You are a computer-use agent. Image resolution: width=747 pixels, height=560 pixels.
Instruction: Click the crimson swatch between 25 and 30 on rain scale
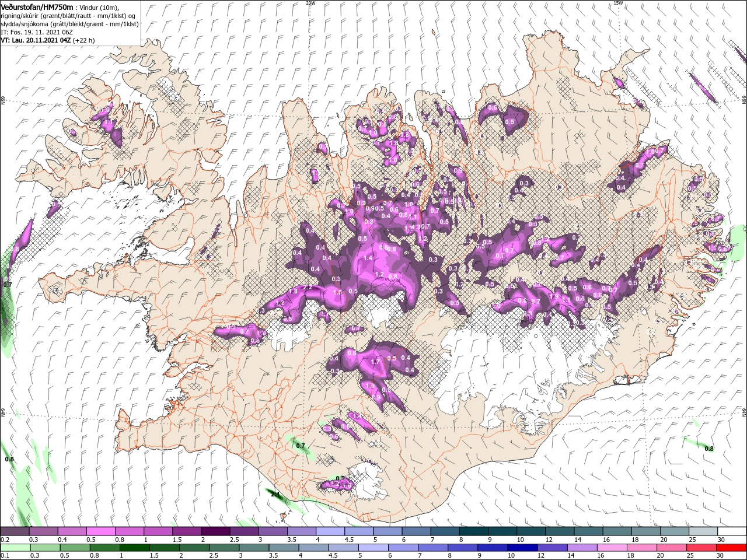tap(700, 547)
